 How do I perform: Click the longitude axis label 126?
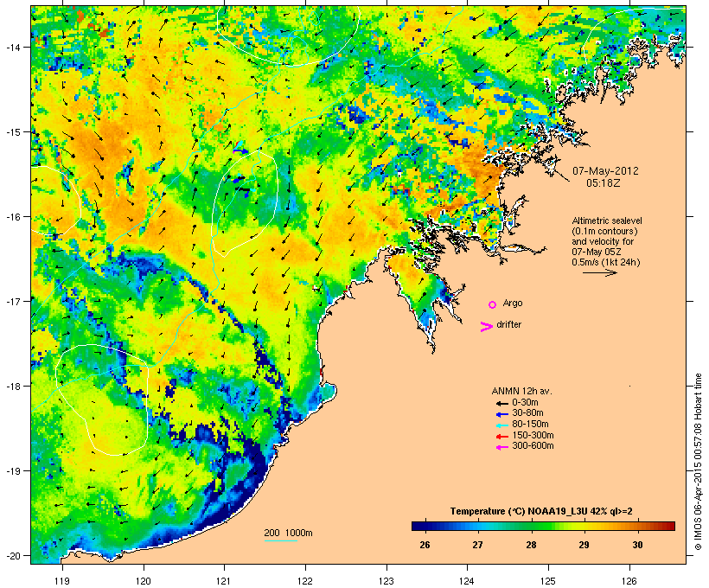(x=629, y=581)
